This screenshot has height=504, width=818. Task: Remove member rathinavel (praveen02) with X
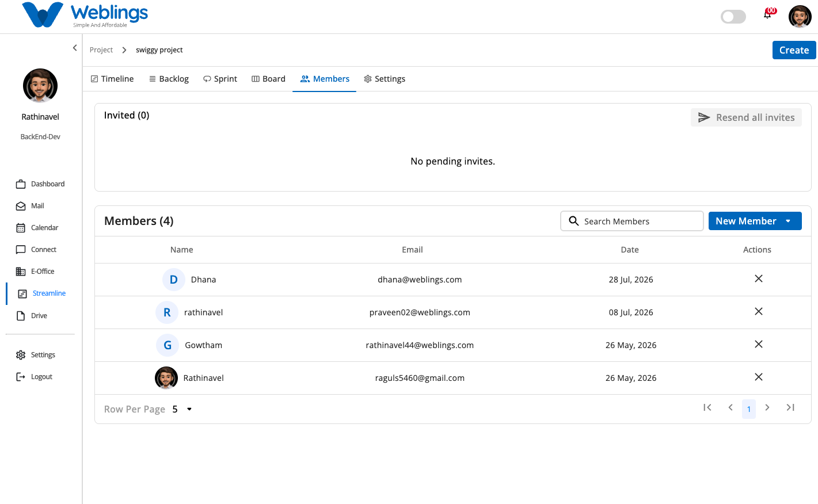[759, 311]
